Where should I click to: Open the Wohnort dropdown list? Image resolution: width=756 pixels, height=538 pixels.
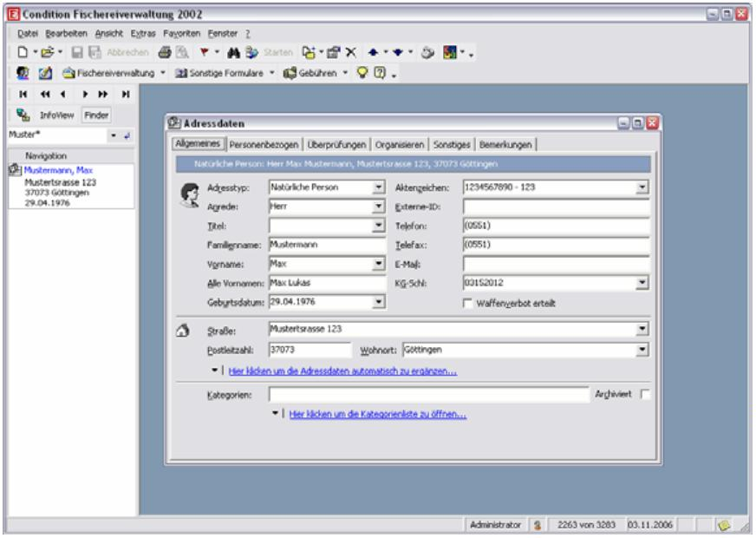point(642,350)
